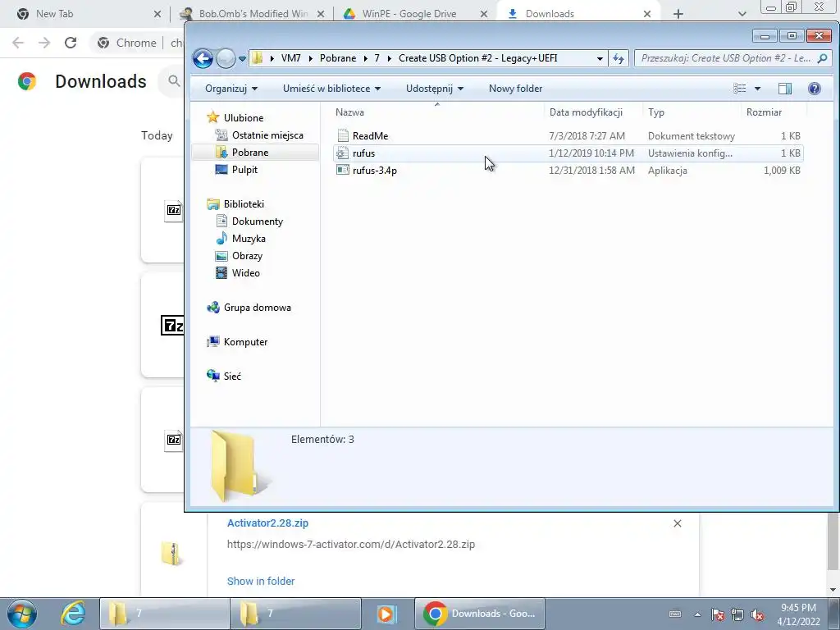Click the rufus-3.4p file name
The height and width of the screenshot is (630, 840).
(374, 171)
